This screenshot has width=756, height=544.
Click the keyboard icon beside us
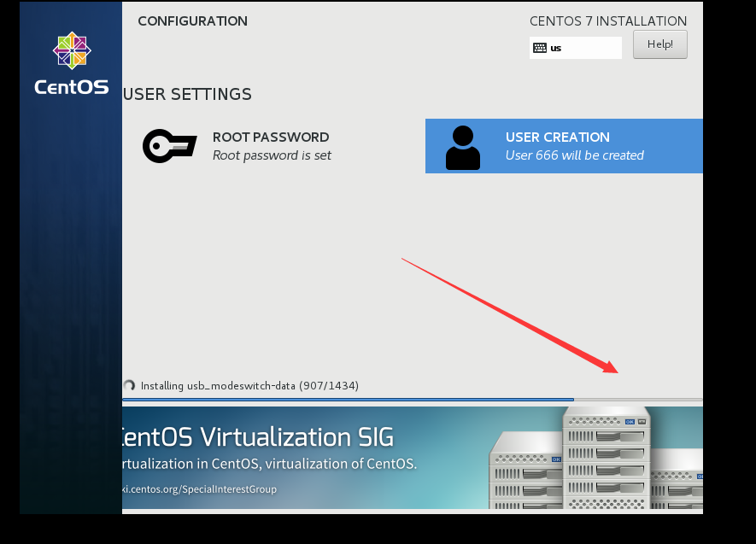pos(540,48)
